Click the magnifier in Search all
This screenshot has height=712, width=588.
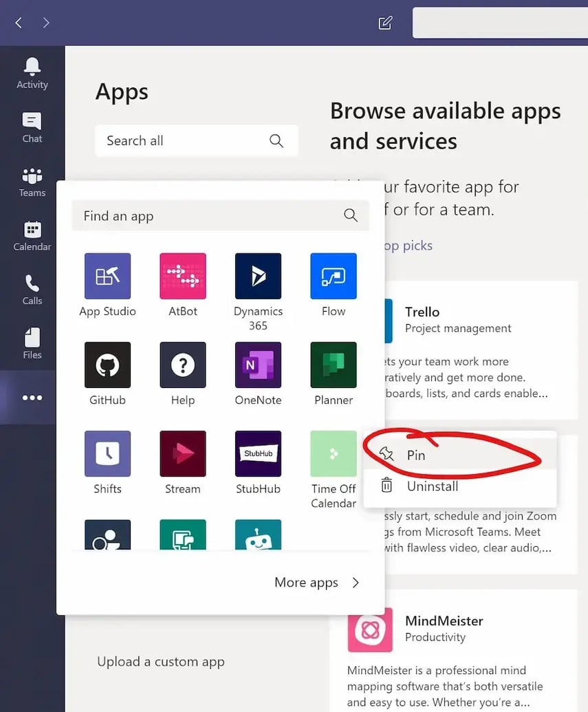point(276,141)
